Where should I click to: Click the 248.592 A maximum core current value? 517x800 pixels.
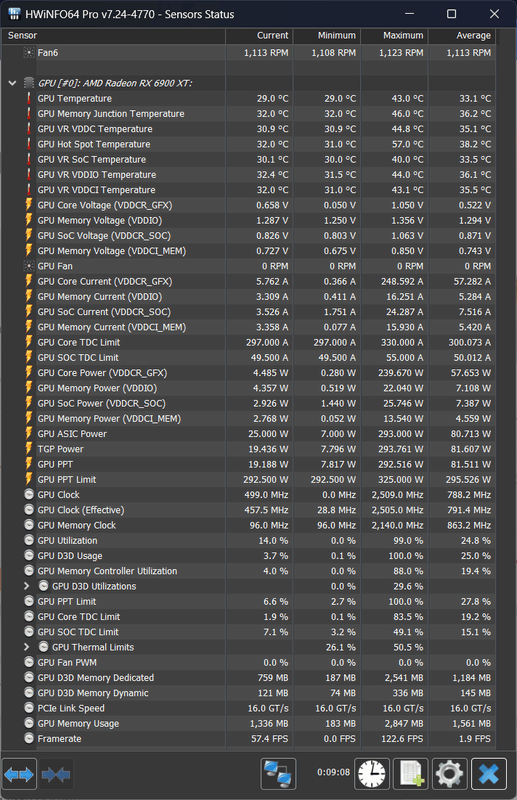click(x=402, y=282)
